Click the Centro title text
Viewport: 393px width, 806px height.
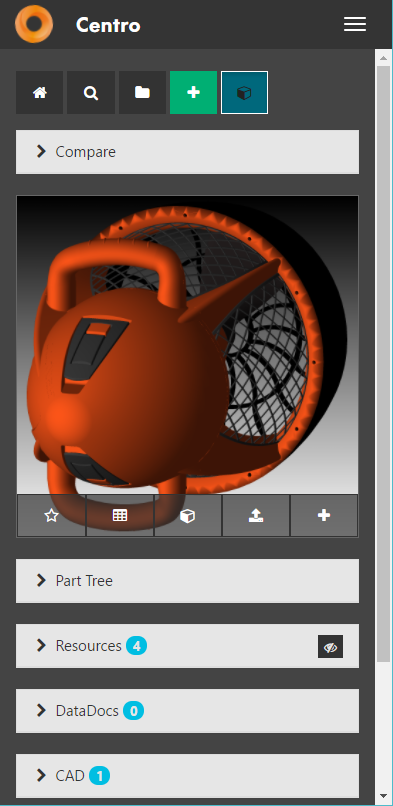click(108, 25)
